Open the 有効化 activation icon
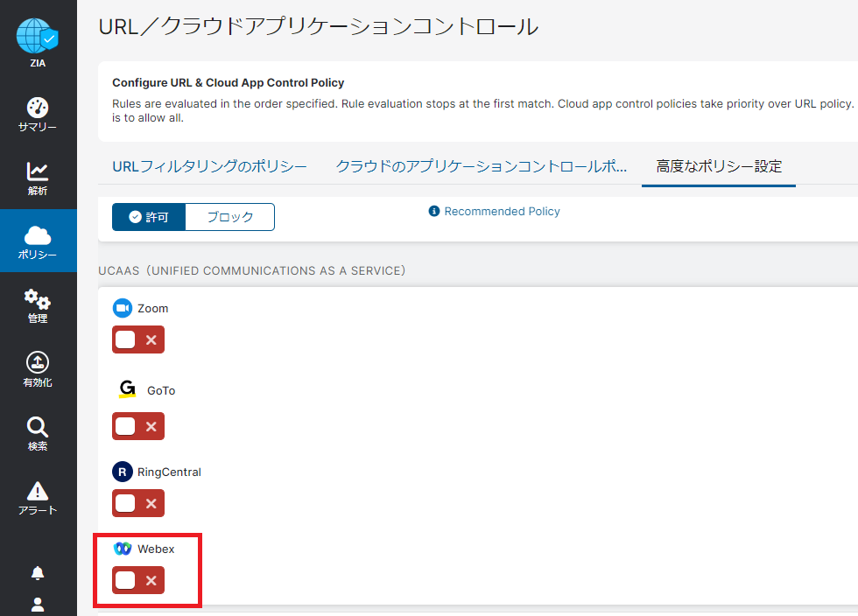858x616 pixels. click(x=37, y=362)
